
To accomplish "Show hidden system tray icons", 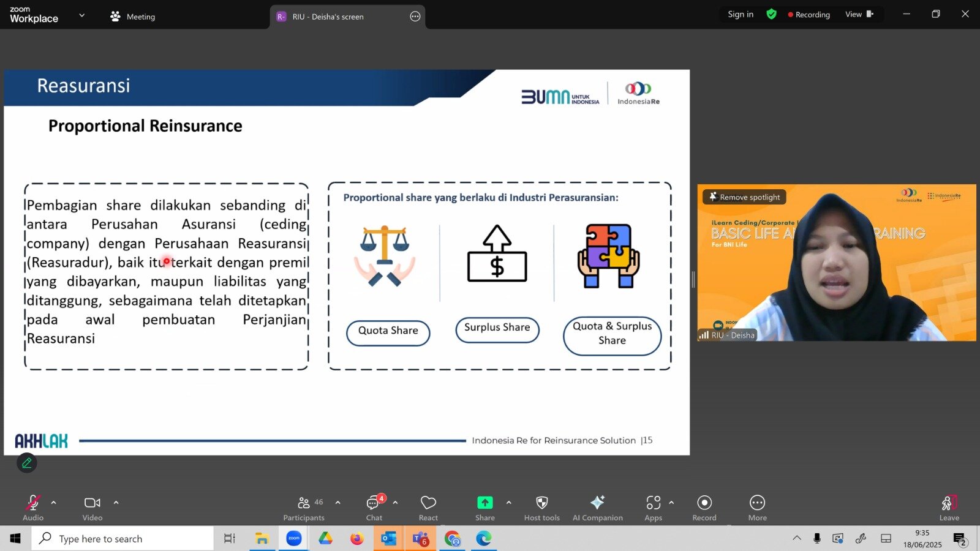I will pyautogui.click(x=797, y=539).
